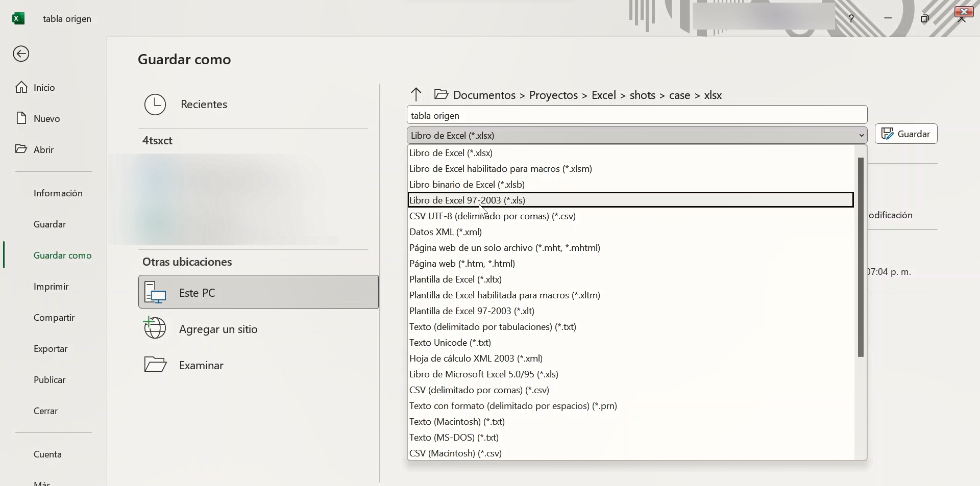This screenshot has height=486, width=980.
Task: Select Libro de Microsoft Excel 5.0/95
Action: (631, 374)
